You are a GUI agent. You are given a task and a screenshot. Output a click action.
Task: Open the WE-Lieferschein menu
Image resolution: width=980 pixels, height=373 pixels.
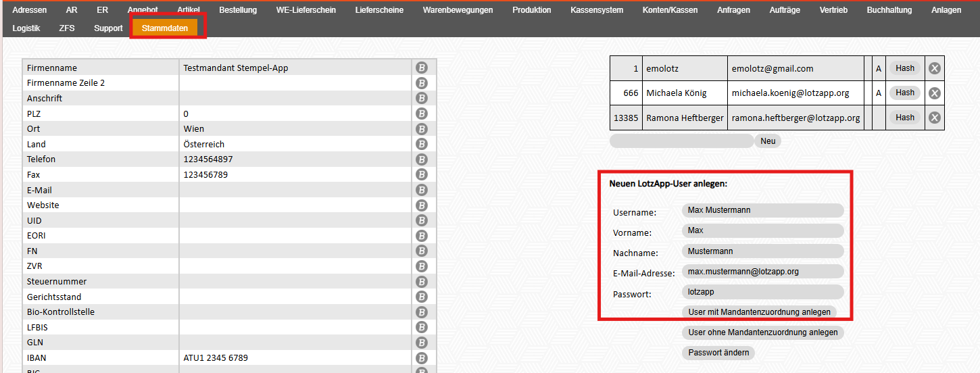pos(306,10)
